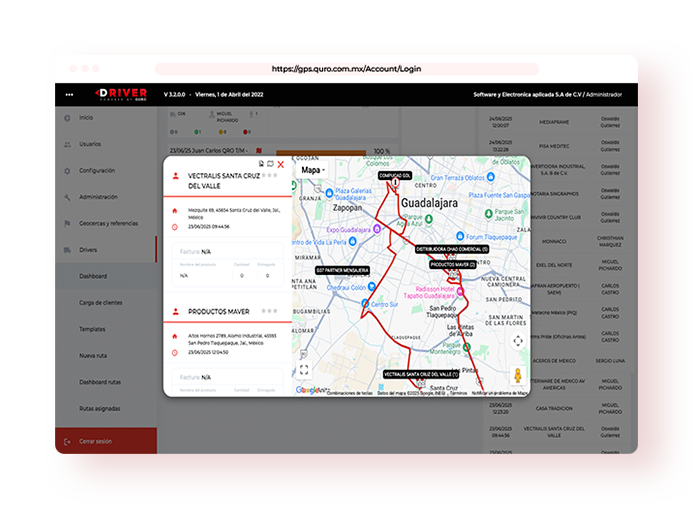Click the map icon beside the popup close X

tap(270, 164)
